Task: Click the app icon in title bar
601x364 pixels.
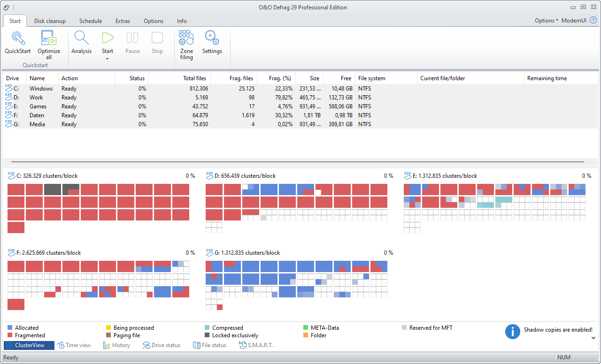Action: [6, 7]
